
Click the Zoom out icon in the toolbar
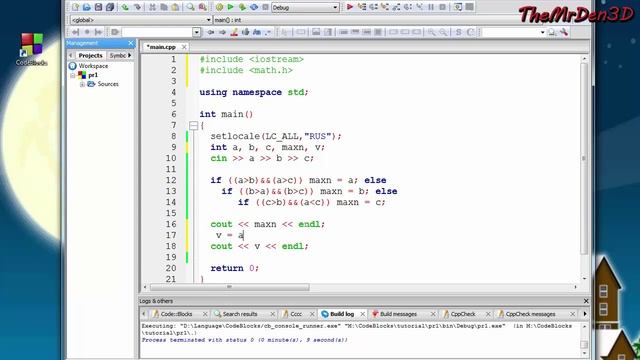(443, 32)
